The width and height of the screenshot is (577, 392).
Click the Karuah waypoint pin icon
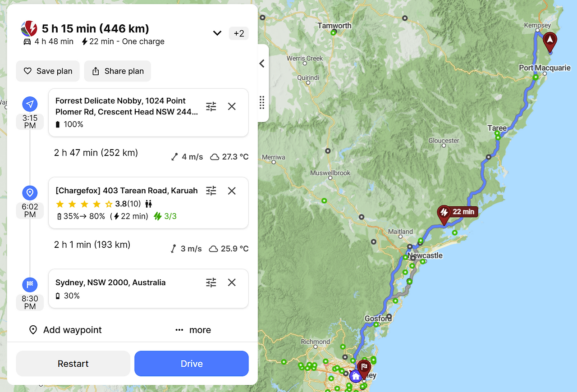[x=30, y=193]
